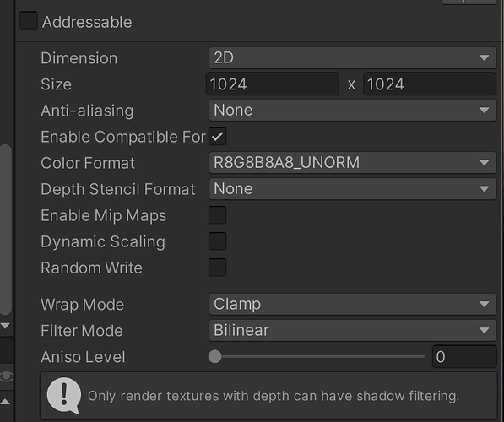This screenshot has height=422, width=504.
Task: Open the Anti-aliasing dropdown
Action: tap(353, 111)
